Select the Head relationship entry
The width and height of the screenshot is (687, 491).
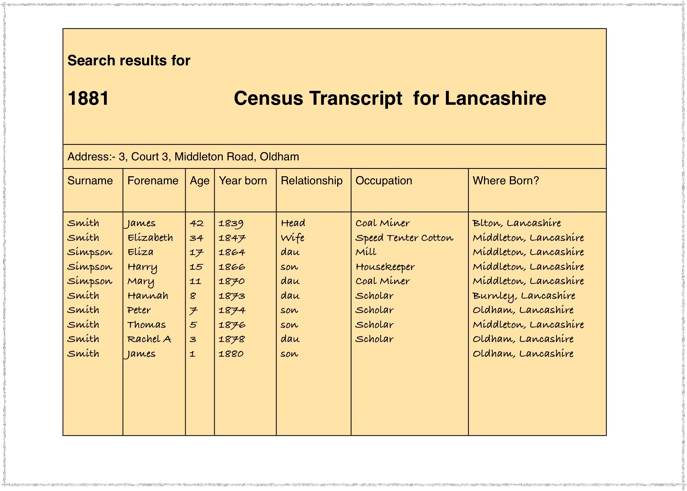pos(293,223)
